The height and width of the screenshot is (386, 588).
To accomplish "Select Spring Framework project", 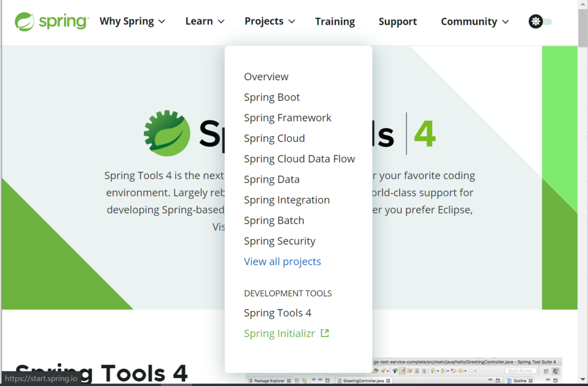I will click(287, 118).
